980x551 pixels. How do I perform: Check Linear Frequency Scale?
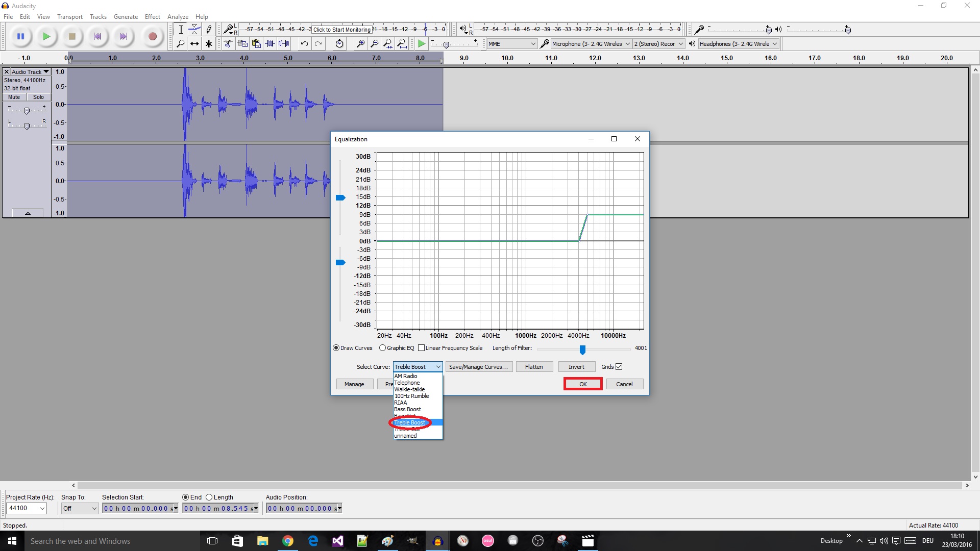pos(422,348)
